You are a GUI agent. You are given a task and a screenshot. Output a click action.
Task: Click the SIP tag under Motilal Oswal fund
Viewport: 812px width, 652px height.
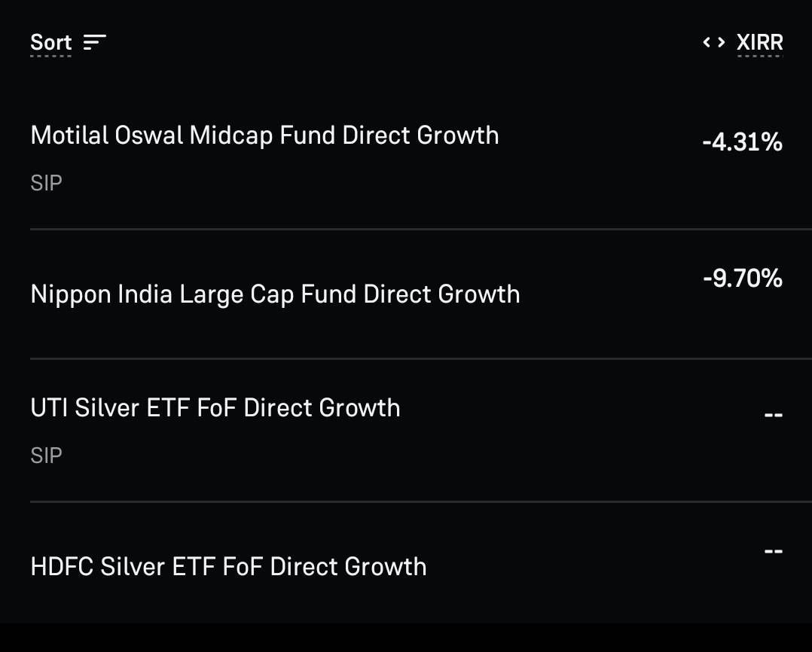click(x=47, y=183)
